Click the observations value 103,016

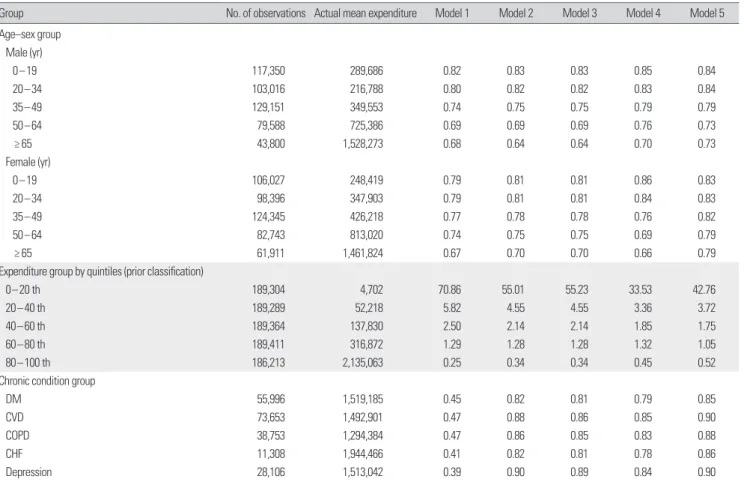click(269, 89)
